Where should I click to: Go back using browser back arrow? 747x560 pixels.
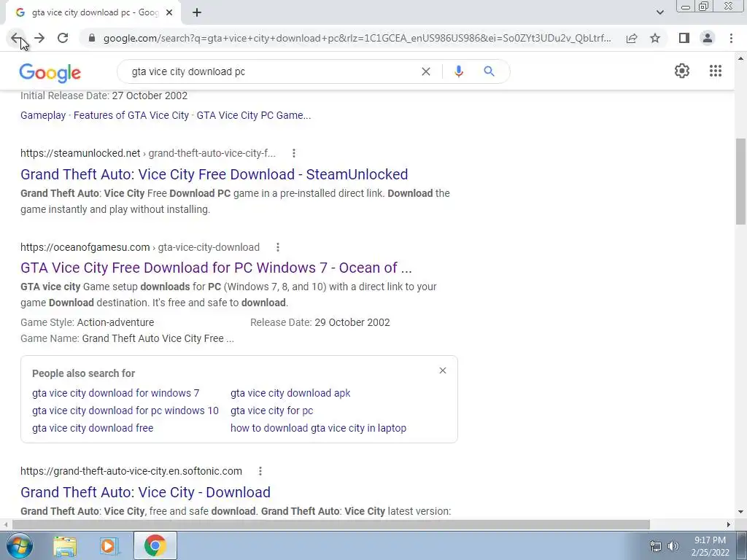point(16,38)
